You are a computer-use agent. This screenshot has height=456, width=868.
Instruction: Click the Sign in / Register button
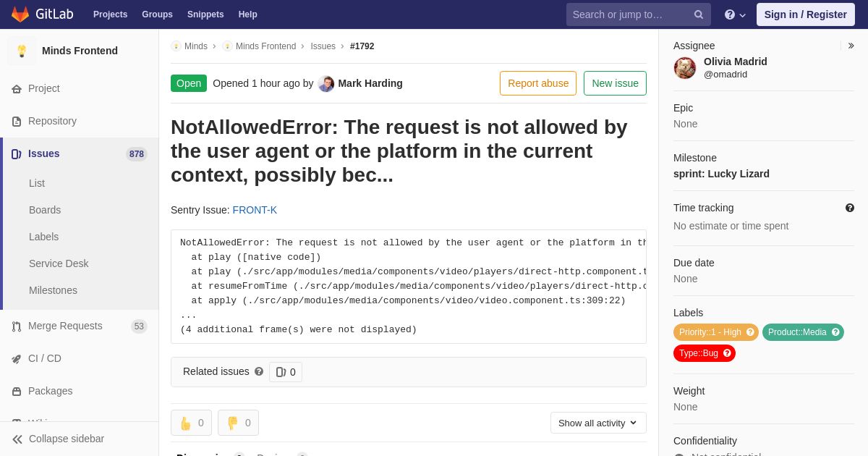coord(806,14)
